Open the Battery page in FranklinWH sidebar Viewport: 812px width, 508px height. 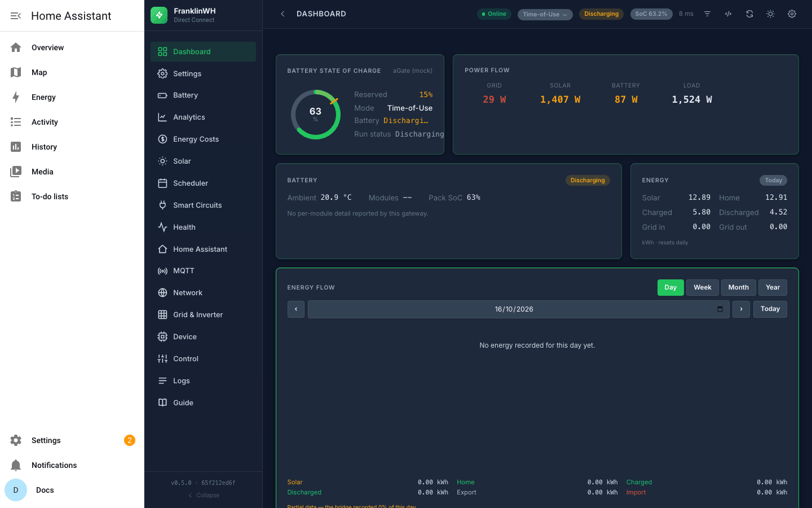click(203, 95)
